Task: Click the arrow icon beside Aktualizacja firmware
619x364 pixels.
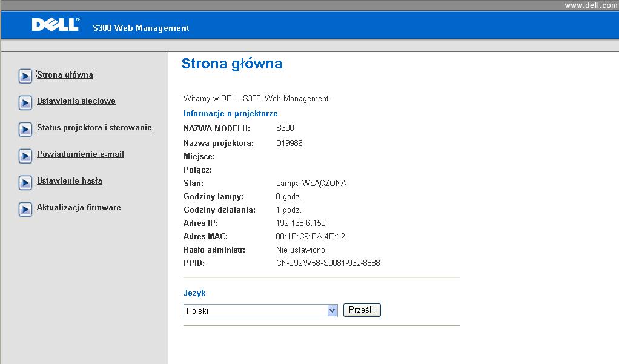Action: [25, 209]
